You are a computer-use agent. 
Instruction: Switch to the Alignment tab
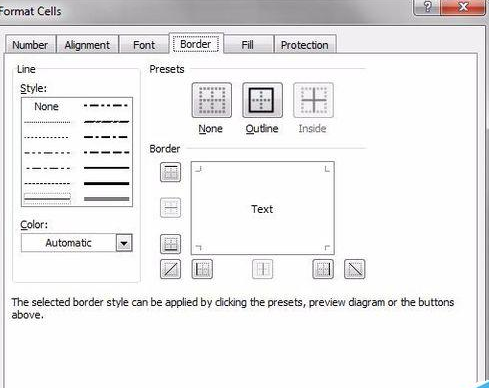click(87, 45)
